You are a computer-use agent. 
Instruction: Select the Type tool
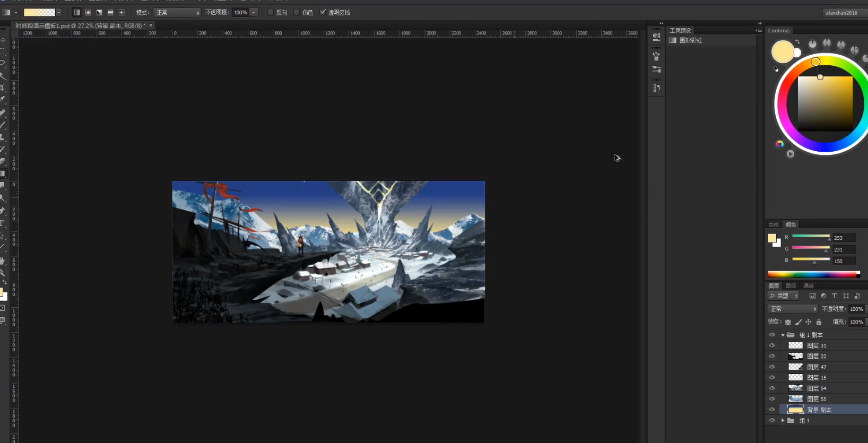tap(3, 223)
